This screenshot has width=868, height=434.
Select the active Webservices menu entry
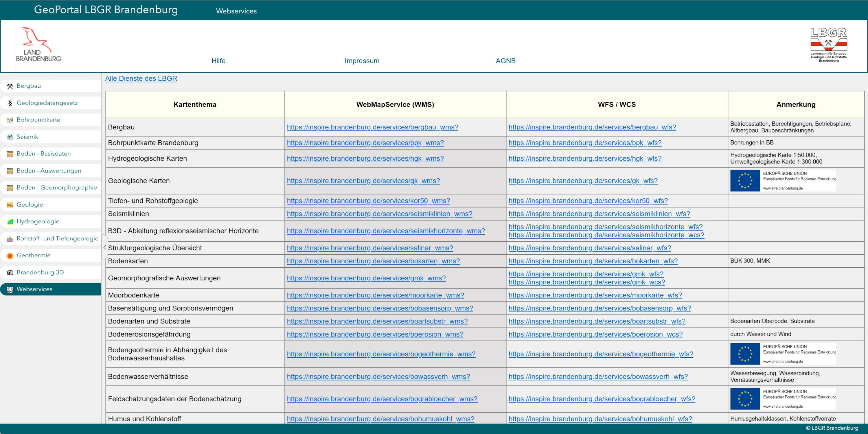pyautogui.click(x=51, y=289)
